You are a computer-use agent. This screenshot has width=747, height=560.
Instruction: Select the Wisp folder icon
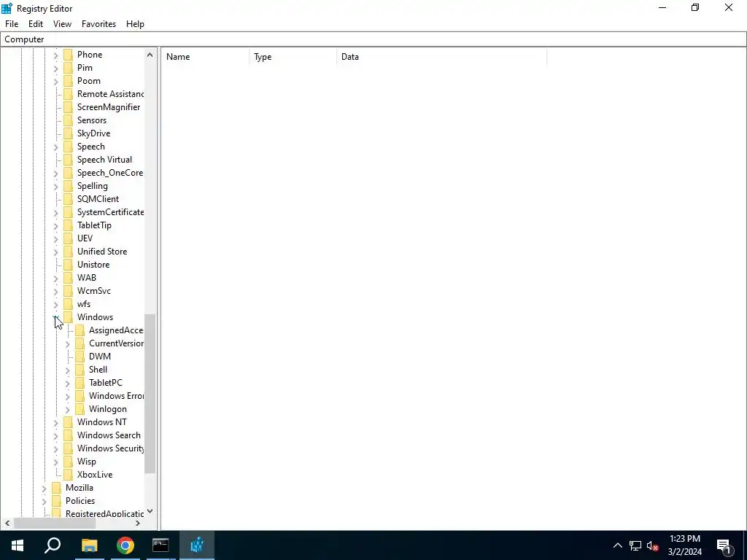click(68, 462)
